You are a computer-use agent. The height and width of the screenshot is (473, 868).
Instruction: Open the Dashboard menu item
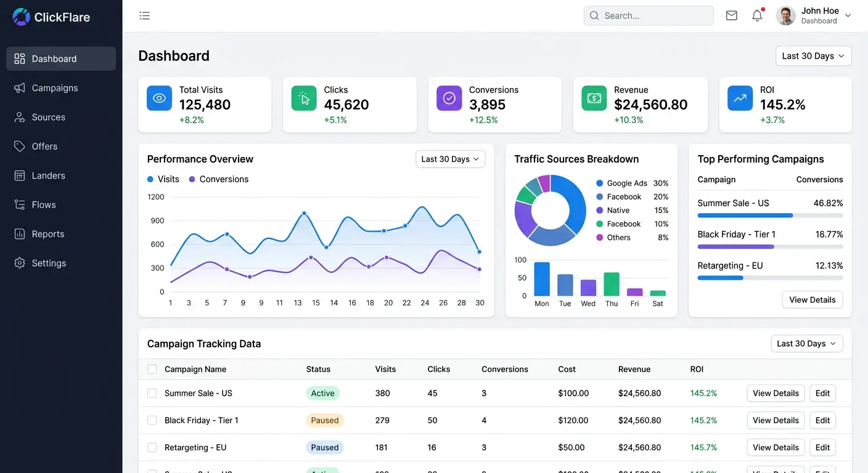pyautogui.click(x=61, y=59)
